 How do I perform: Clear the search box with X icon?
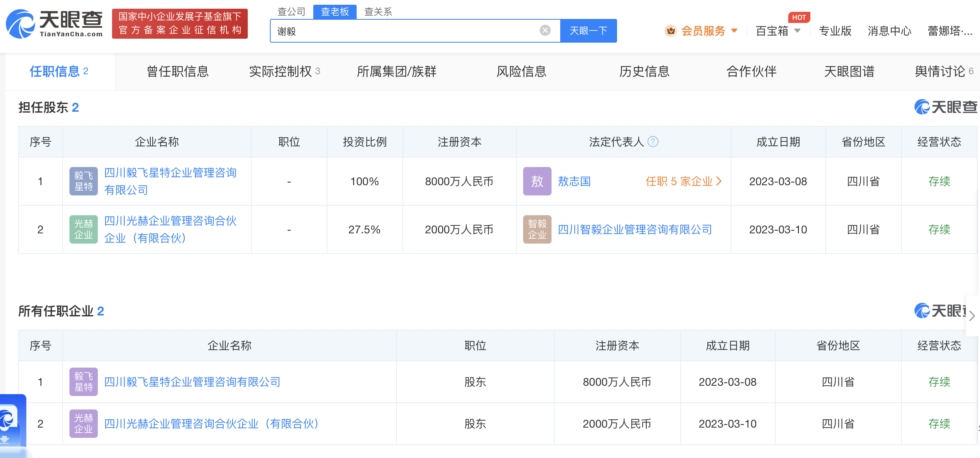click(x=545, y=30)
